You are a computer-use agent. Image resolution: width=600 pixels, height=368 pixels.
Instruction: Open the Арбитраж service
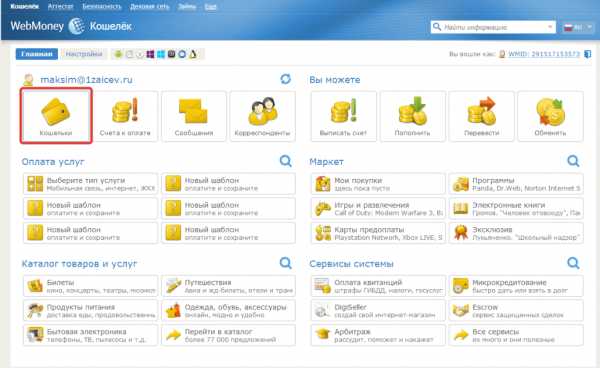pyautogui.click(x=378, y=335)
